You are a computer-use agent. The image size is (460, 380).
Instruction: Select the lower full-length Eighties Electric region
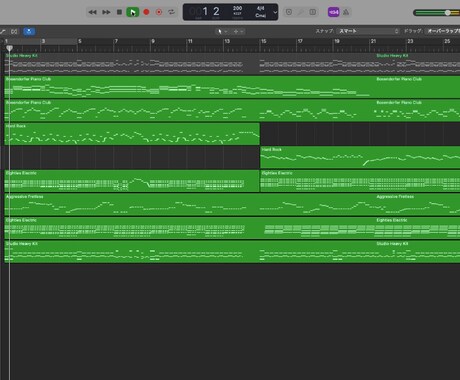pyautogui.click(x=232, y=228)
